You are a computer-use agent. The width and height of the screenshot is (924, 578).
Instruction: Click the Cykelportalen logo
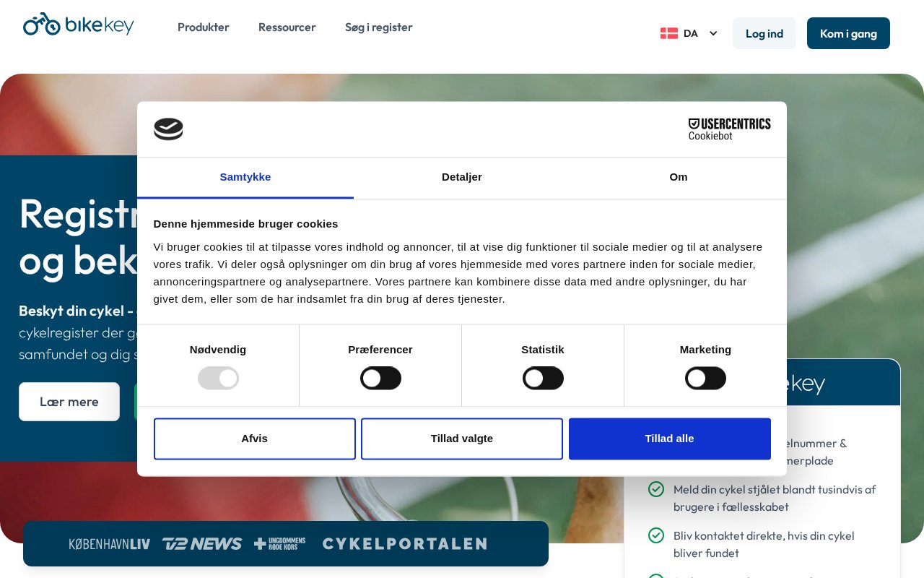tap(404, 544)
